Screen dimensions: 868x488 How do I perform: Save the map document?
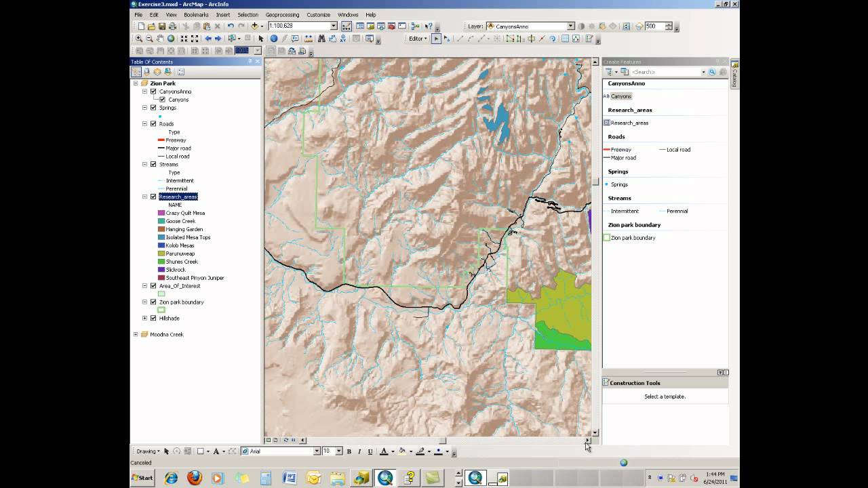162,26
